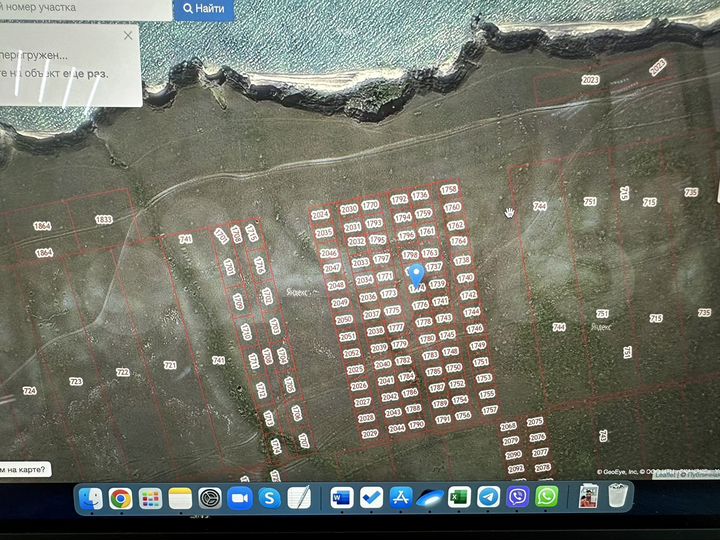Image resolution: width=720 pixels, height=540 pixels.
Task: Open the Notes app in dock
Action: (x=180, y=498)
